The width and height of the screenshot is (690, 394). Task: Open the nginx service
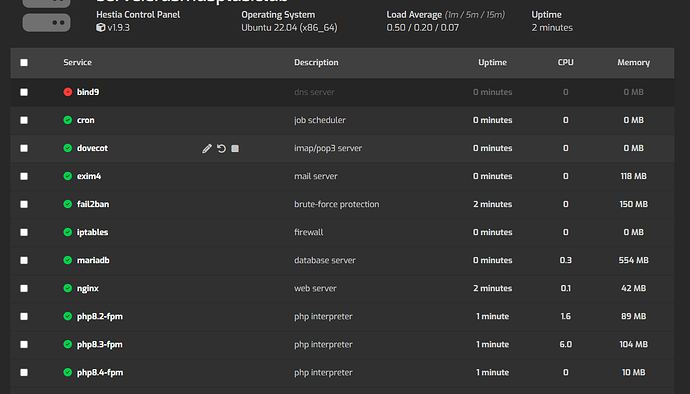pos(88,288)
